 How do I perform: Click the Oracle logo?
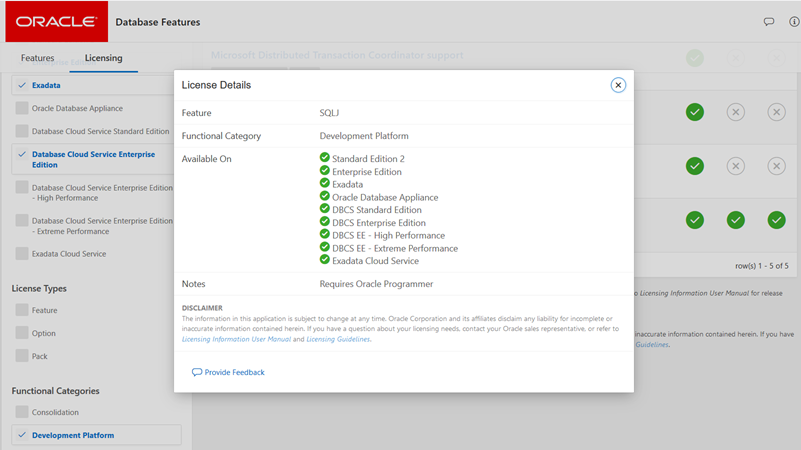click(56, 21)
